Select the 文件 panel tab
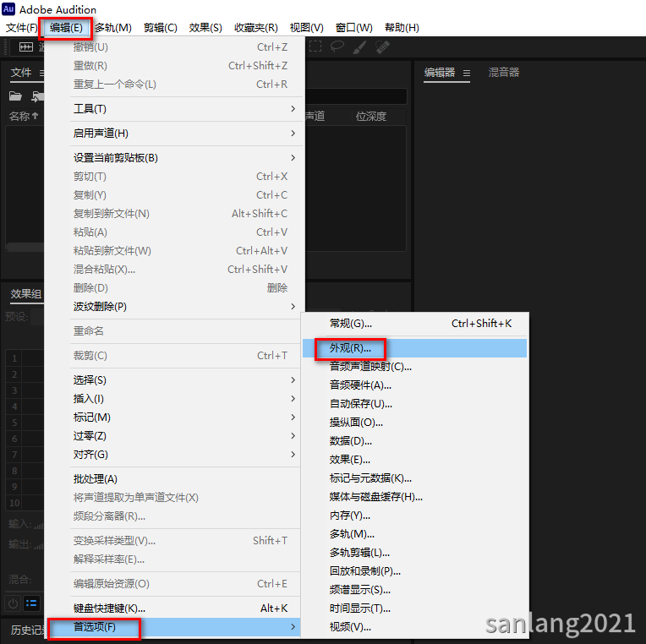Image resolution: width=646 pixels, height=644 pixels. 21,73
